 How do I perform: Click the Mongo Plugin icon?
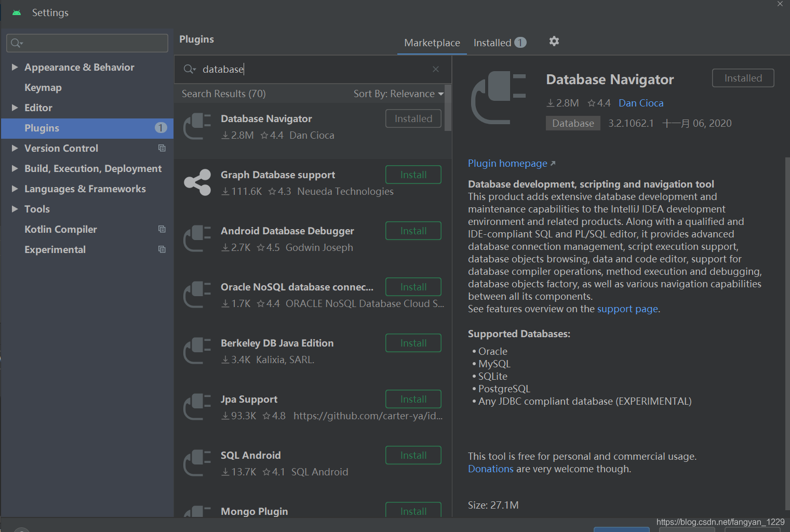click(x=197, y=513)
